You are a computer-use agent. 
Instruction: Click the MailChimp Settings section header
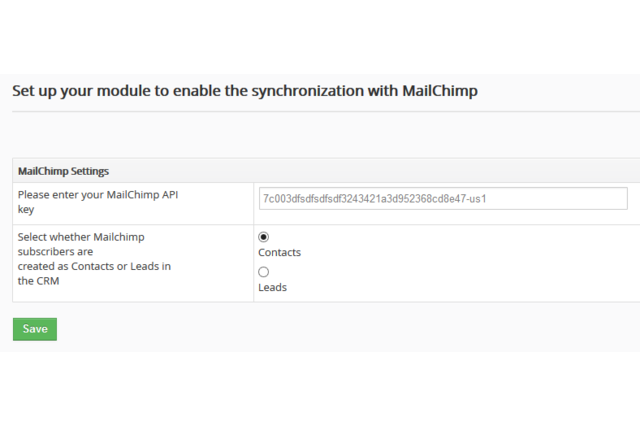pyautogui.click(x=63, y=171)
